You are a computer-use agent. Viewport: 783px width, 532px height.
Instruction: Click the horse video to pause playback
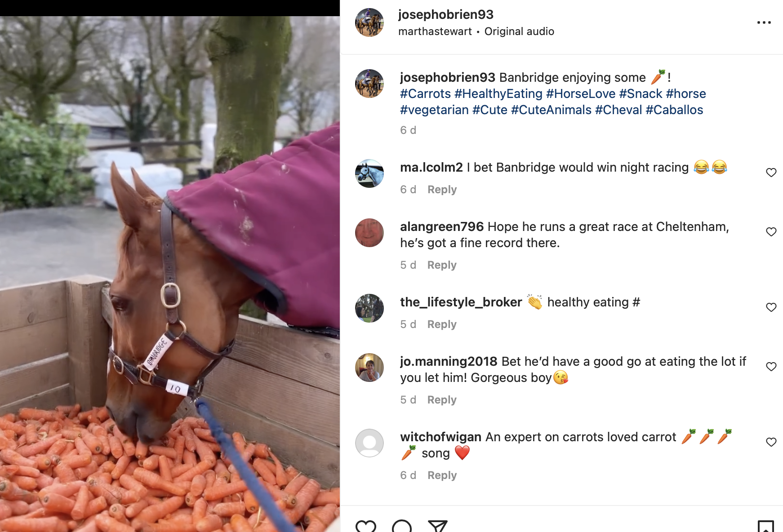coord(170,274)
